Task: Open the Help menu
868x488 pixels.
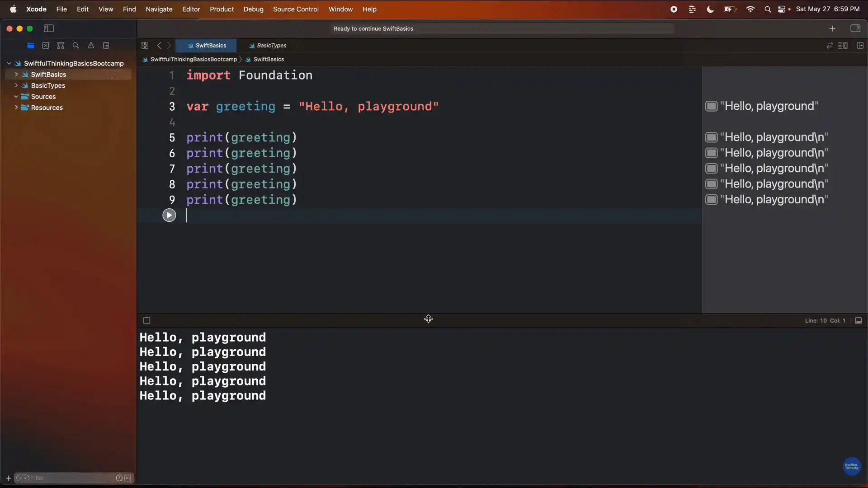Action: 369,9
